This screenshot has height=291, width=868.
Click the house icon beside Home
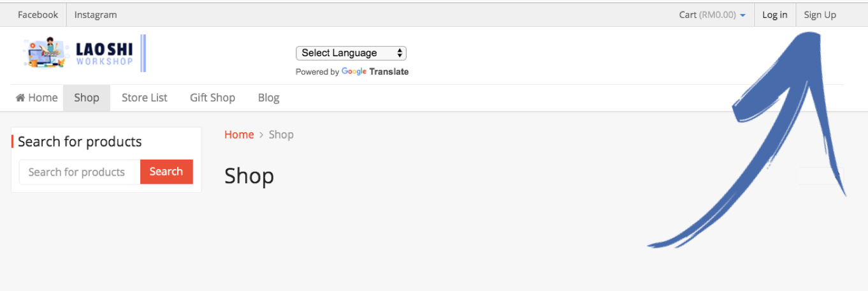pos(20,98)
